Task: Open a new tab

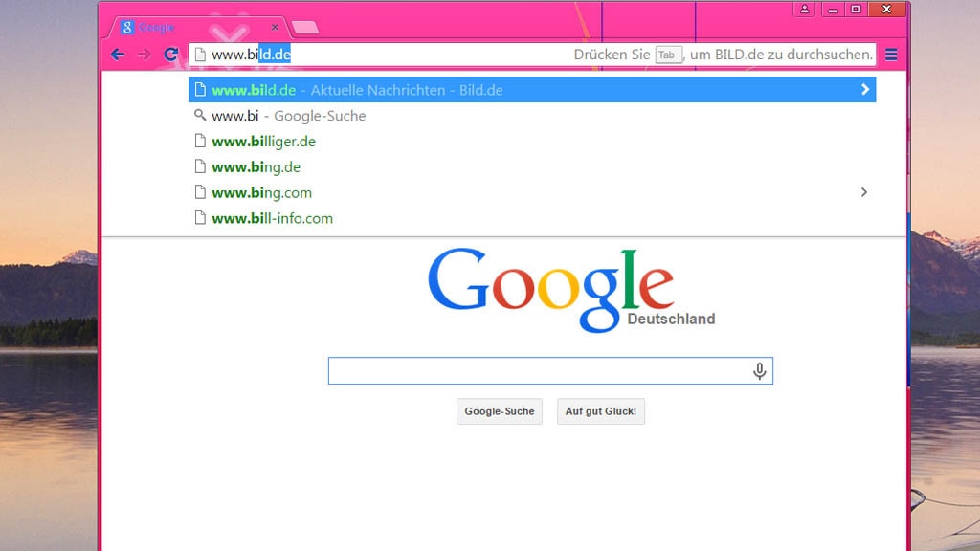Action: click(305, 28)
